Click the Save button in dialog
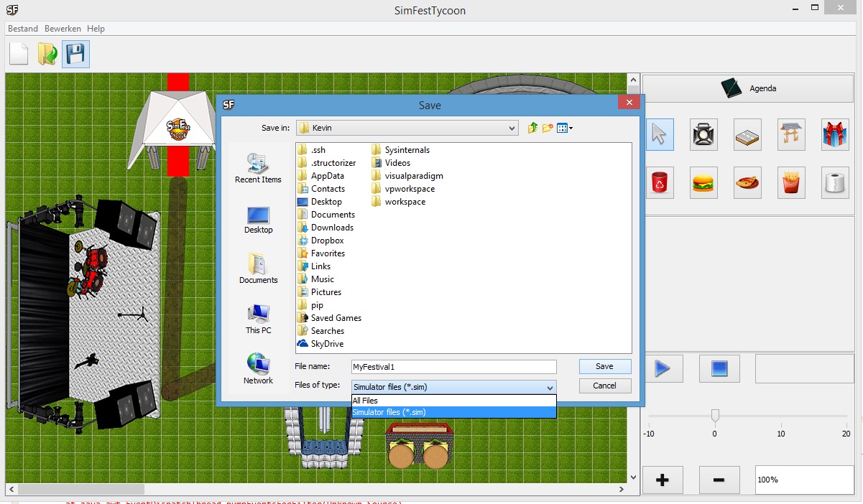Viewport: 863px width, 504px height. coord(604,366)
